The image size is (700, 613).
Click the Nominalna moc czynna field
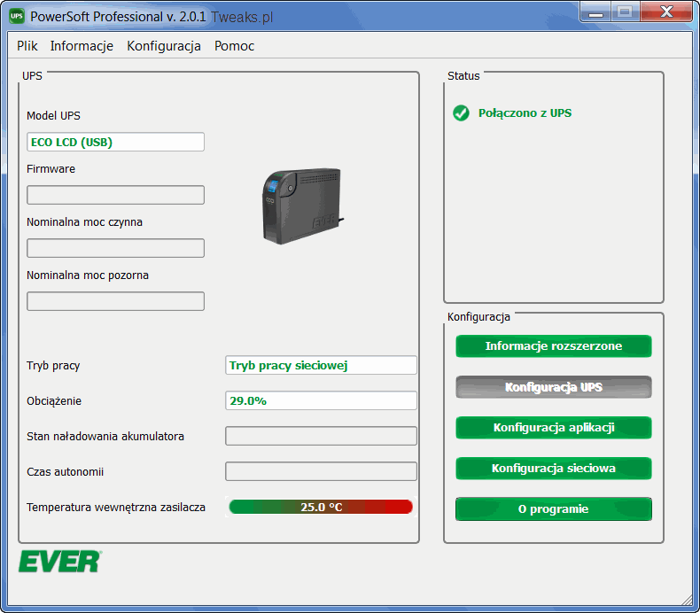[x=115, y=248]
